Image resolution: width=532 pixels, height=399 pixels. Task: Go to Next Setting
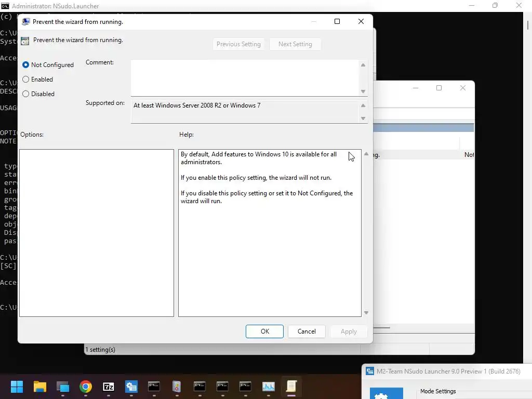click(x=295, y=44)
